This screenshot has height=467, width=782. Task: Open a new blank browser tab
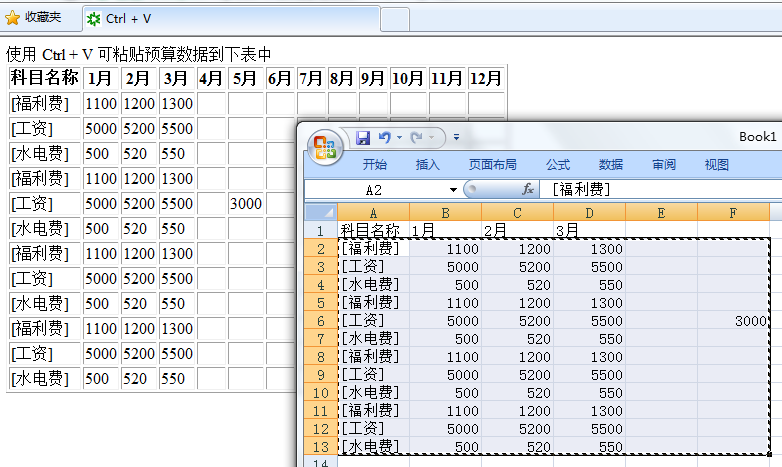point(395,19)
